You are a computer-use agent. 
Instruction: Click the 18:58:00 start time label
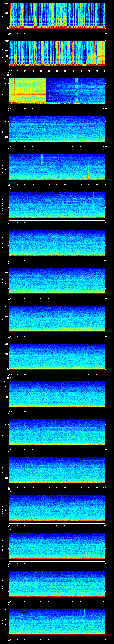[9, 564]
